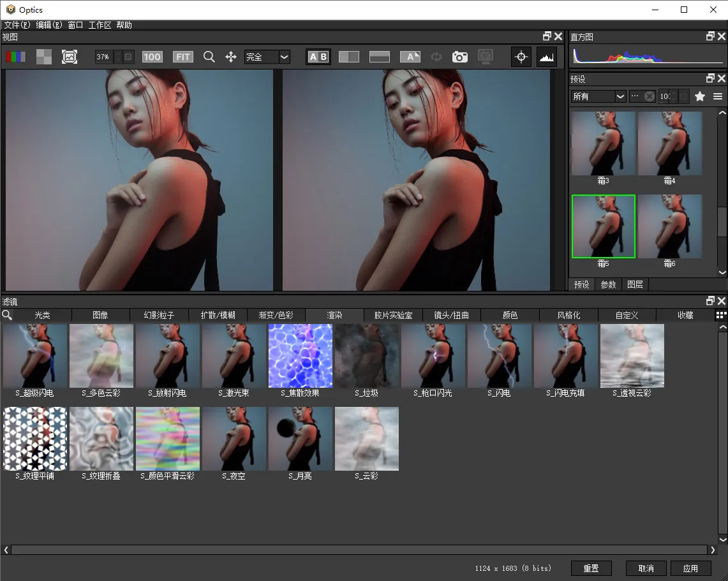Viewport: 728px width, 581px height.
Task: Click the snapshot camera icon
Action: [x=459, y=57]
